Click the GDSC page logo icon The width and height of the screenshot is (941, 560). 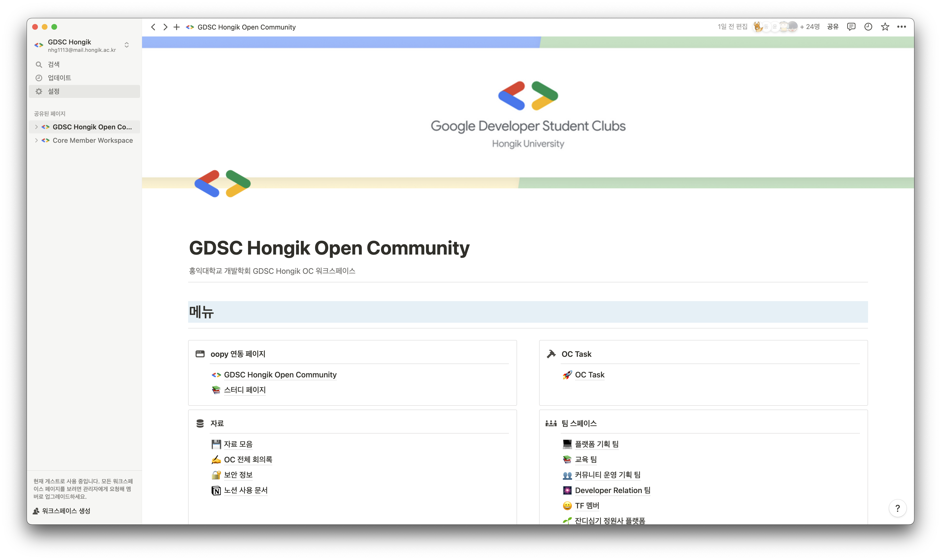[222, 184]
